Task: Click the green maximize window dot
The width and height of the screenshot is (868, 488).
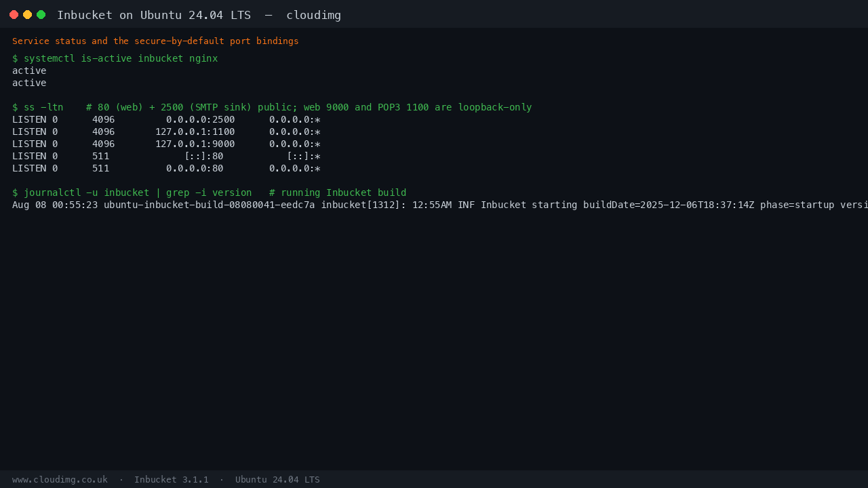Action: 41,14
